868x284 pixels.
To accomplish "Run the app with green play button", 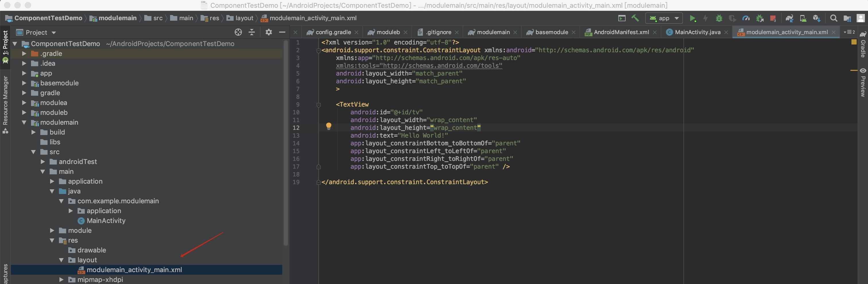I will point(692,18).
